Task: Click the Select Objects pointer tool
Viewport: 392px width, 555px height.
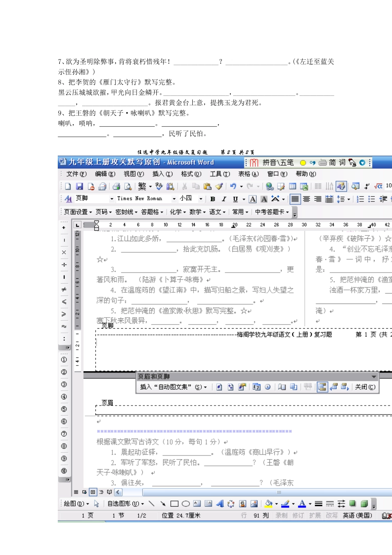Action: pos(97,504)
